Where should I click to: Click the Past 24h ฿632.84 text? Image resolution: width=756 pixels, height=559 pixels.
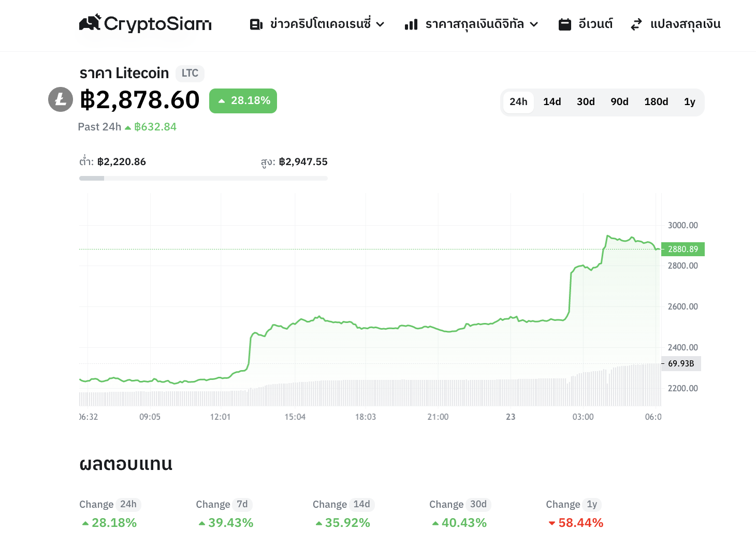127,127
